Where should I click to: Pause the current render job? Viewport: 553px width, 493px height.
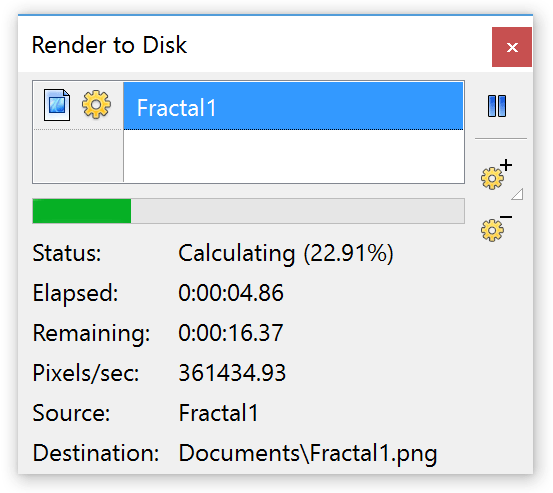pyautogui.click(x=497, y=105)
